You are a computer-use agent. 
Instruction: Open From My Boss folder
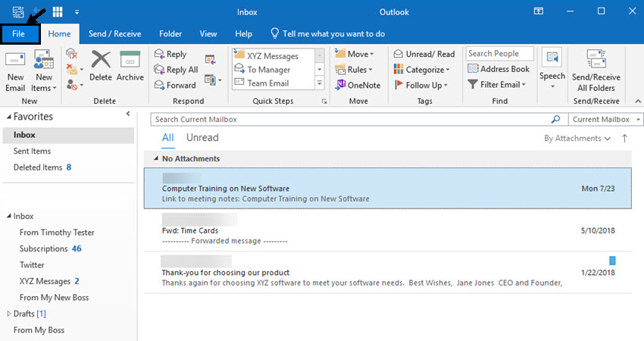(x=39, y=330)
